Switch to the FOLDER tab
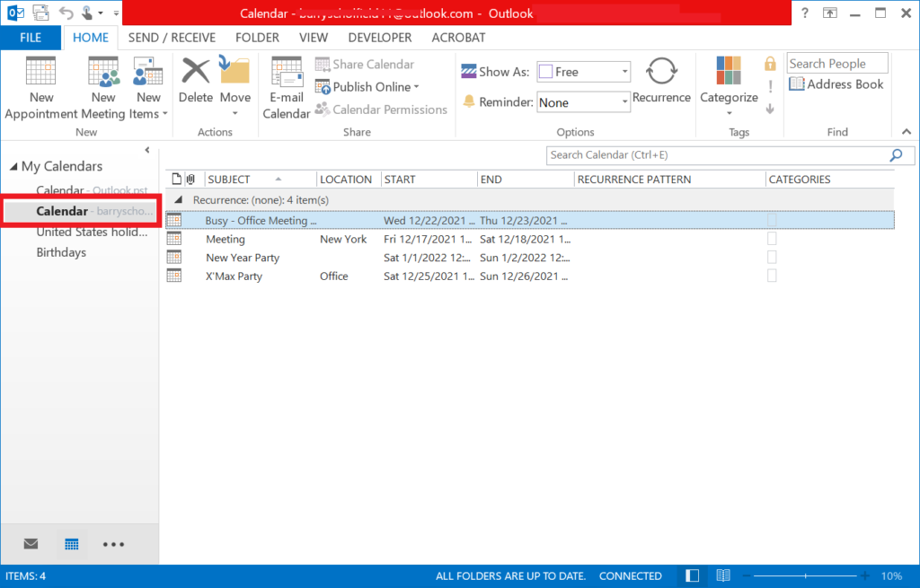Image resolution: width=920 pixels, height=588 pixels. 257,38
